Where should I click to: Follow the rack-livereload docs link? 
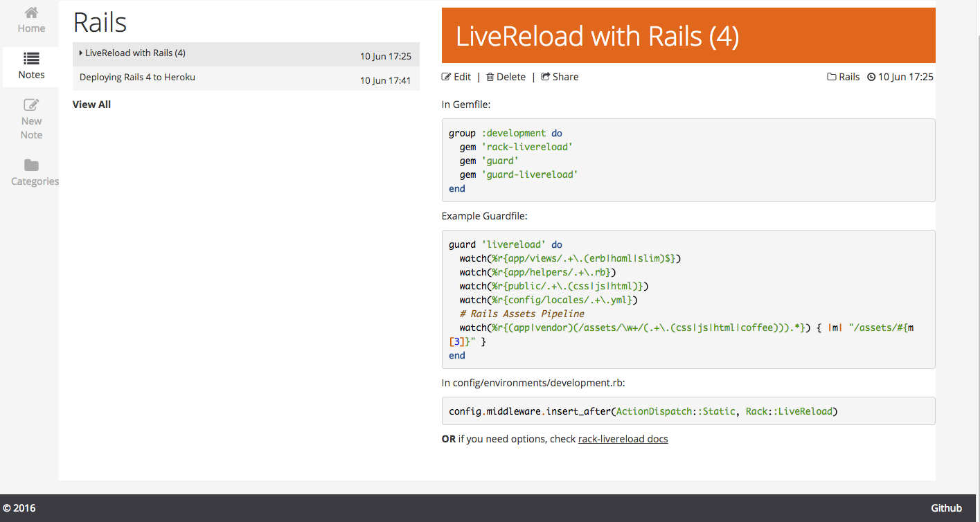[x=623, y=439]
